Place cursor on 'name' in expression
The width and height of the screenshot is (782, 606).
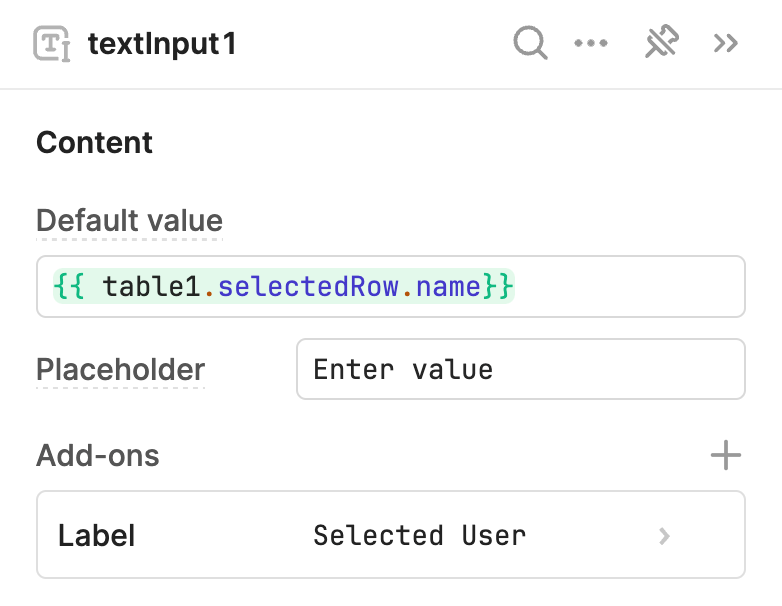coord(448,287)
